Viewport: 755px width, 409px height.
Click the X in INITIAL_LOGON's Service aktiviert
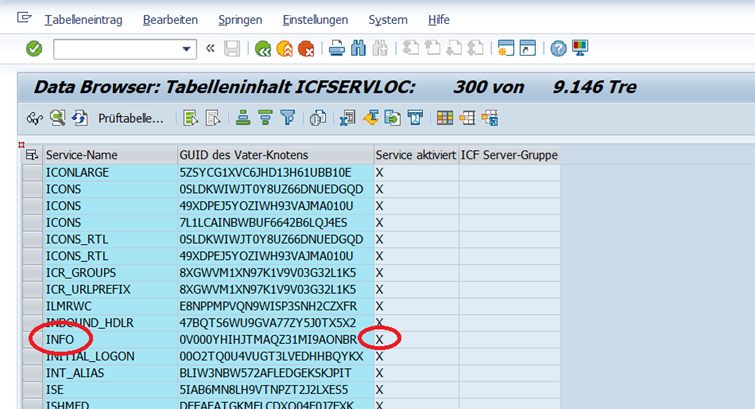379,356
